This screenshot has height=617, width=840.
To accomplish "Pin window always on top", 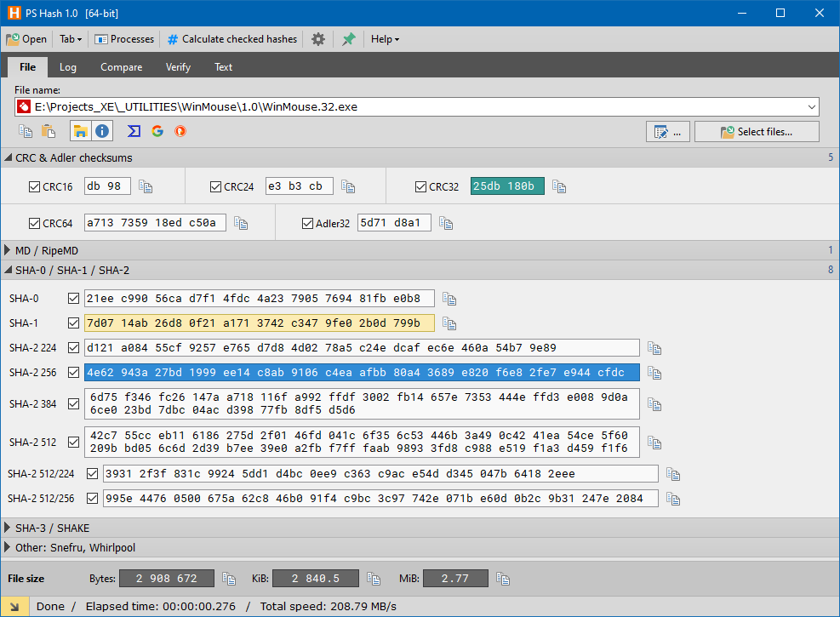I will [348, 39].
